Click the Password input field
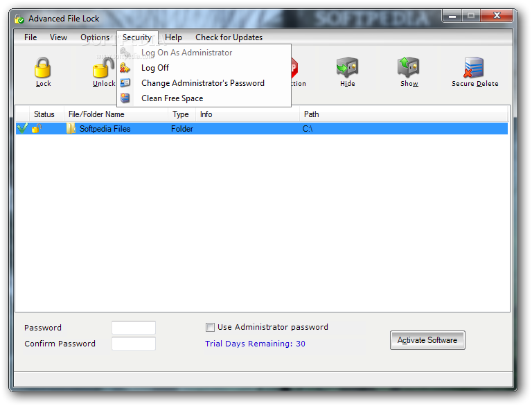 134,328
